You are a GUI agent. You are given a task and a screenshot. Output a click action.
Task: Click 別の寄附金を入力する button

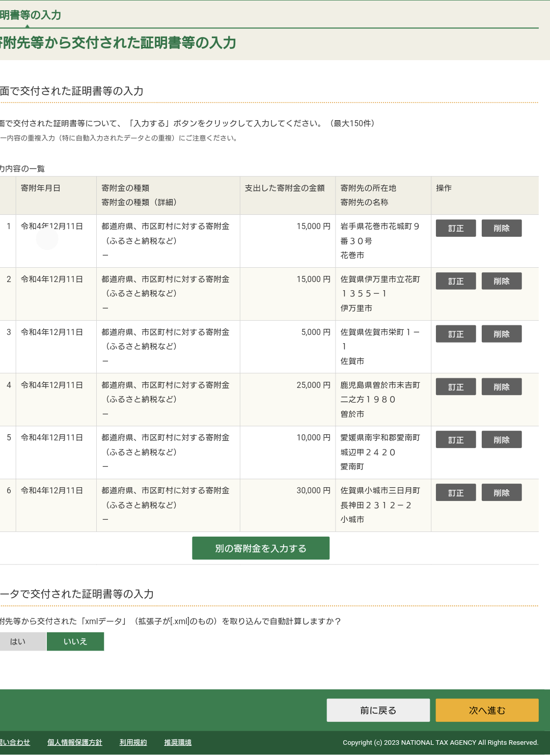260,548
